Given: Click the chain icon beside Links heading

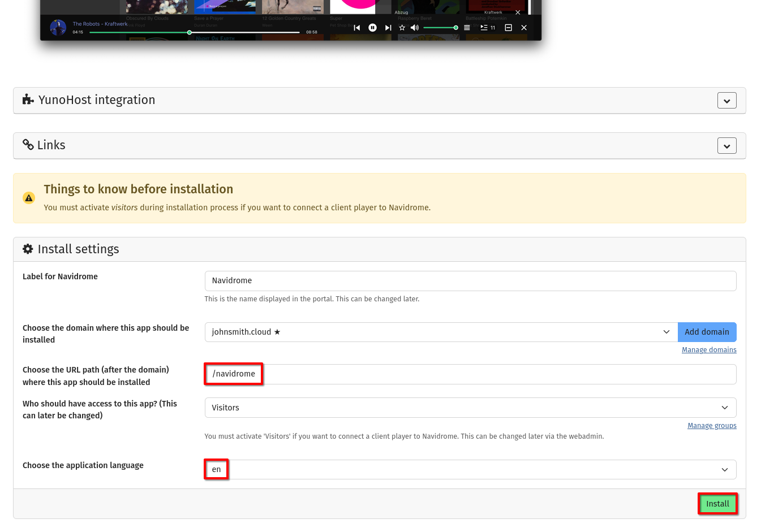Looking at the screenshot, I should click(x=28, y=145).
